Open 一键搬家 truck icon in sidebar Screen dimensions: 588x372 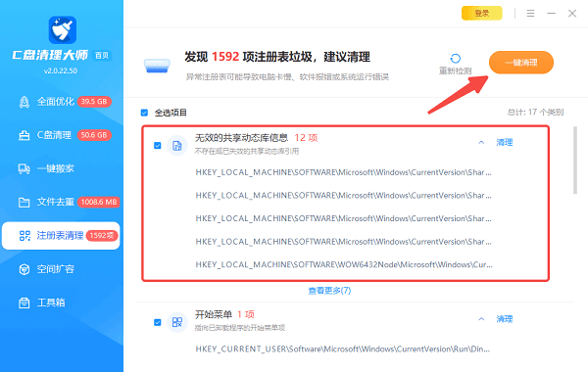[24, 169]
